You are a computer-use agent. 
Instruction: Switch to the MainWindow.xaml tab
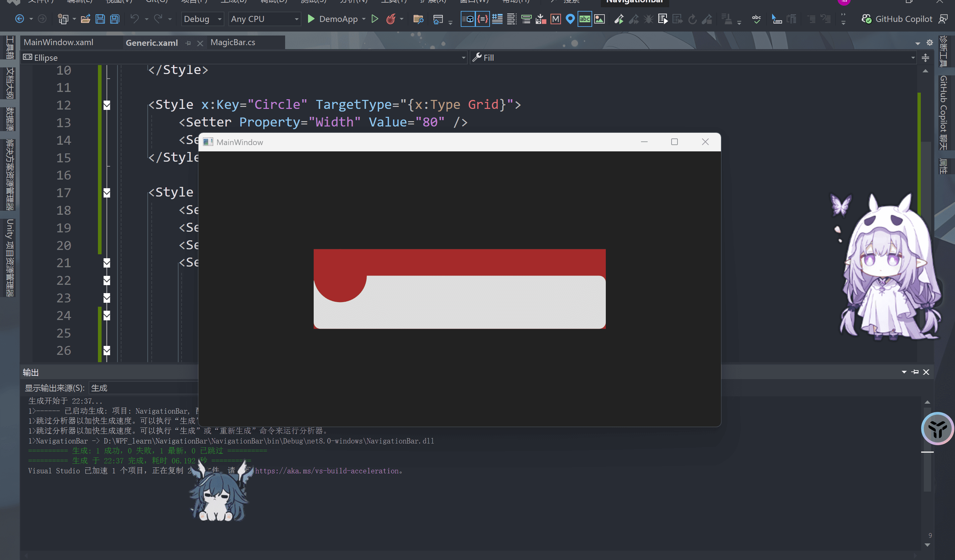[x=58, y=42]
